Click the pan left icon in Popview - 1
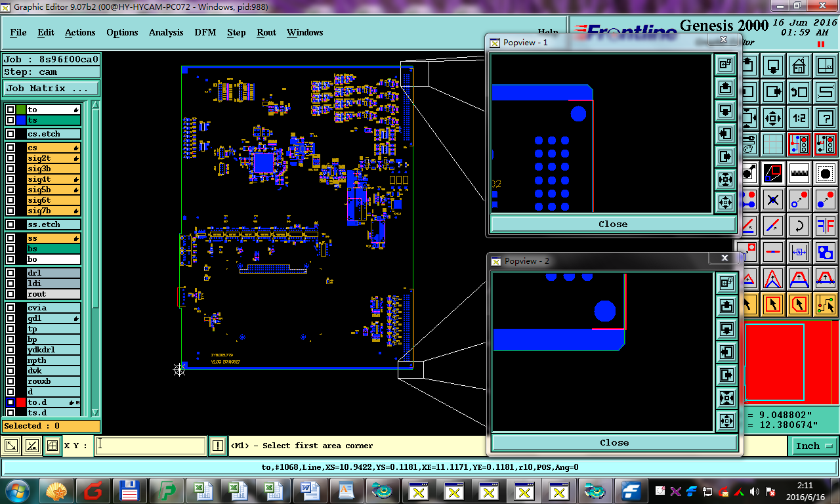Viewport: 840px width, 504px height. [x=725, y=133]
